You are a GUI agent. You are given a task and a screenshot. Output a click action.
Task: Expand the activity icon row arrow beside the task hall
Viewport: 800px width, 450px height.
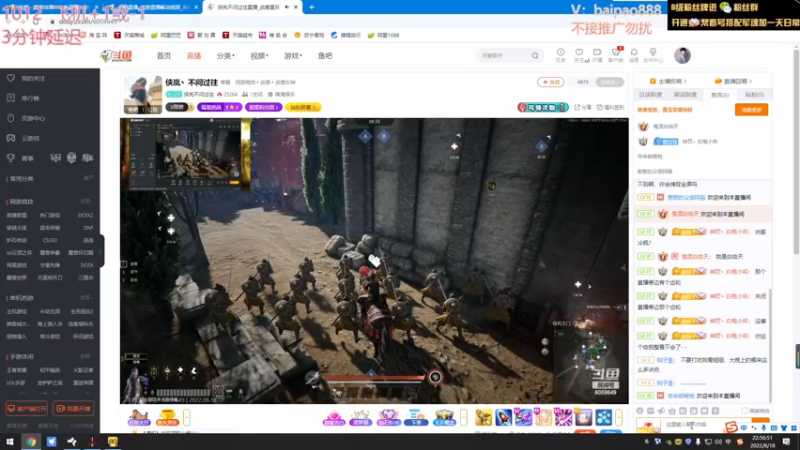[x=187, y=417]
